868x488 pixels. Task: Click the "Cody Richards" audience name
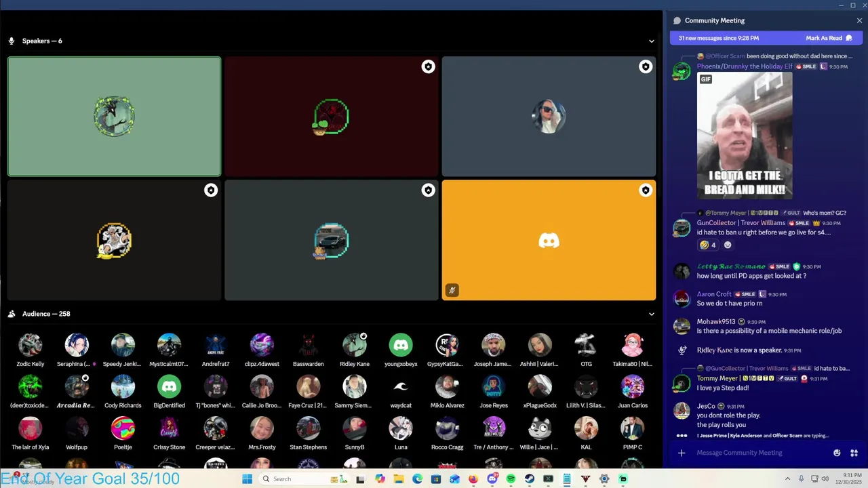tap(123, 405)
